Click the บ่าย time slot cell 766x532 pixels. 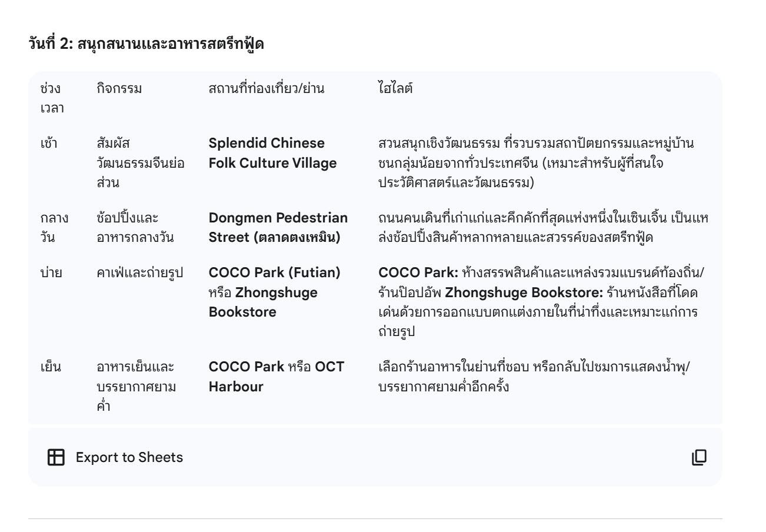click(x=51, y=274)
